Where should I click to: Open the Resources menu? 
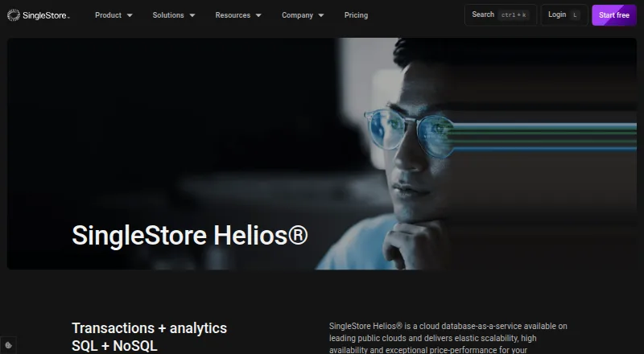point(233,15)
